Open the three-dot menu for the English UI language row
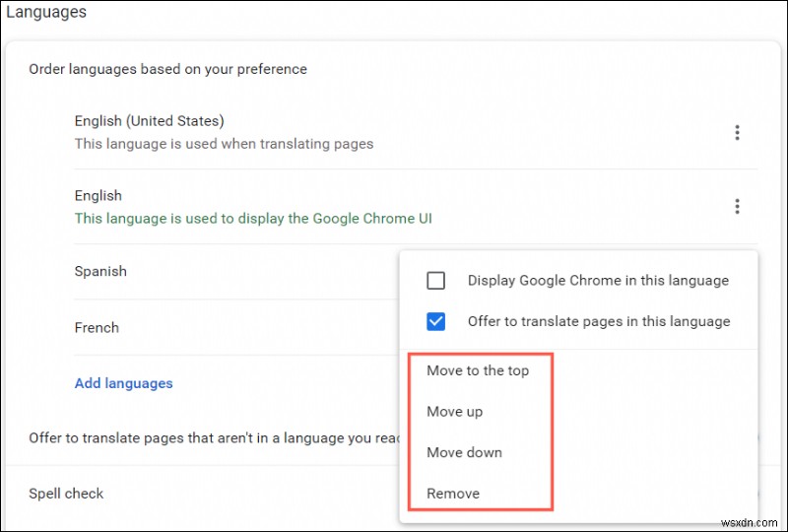The width and height of the screenshot is (788, 532). coord(737,206)
